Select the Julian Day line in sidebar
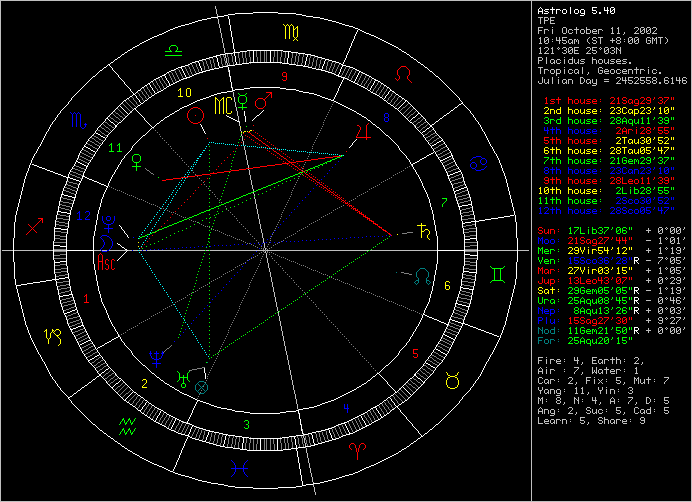 pos(612,80)
